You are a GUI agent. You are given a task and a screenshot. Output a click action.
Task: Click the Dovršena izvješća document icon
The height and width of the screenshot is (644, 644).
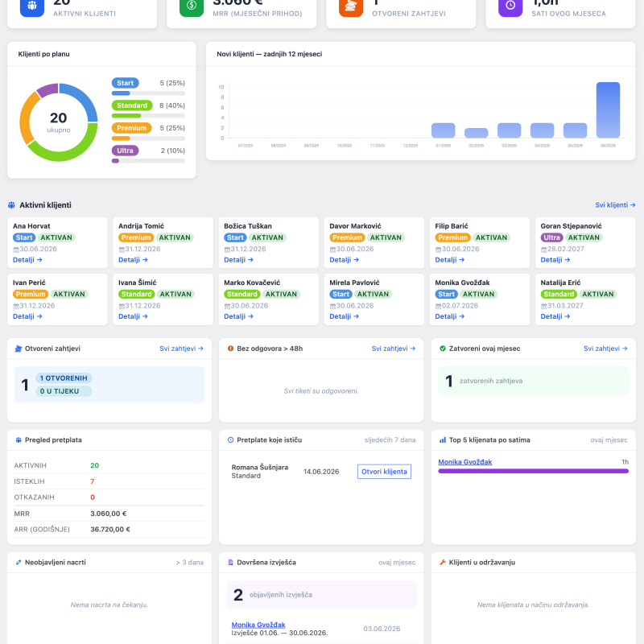coord(230,563)
